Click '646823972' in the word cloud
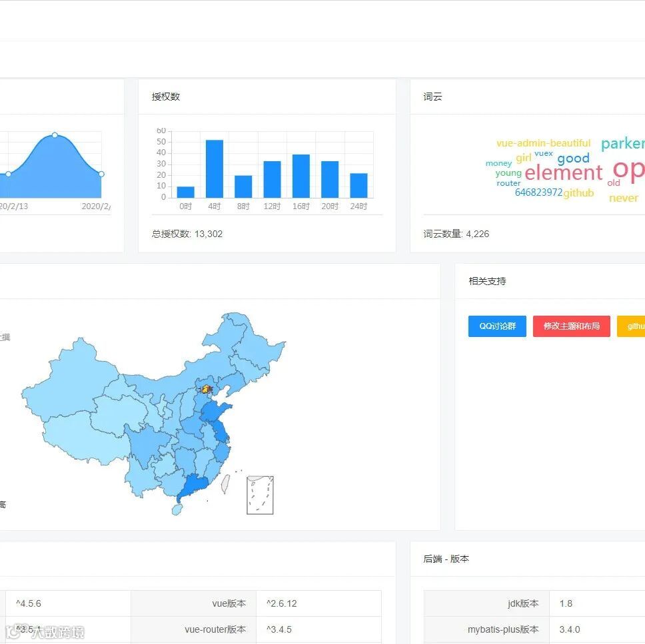645x644 pixels. 538,192
